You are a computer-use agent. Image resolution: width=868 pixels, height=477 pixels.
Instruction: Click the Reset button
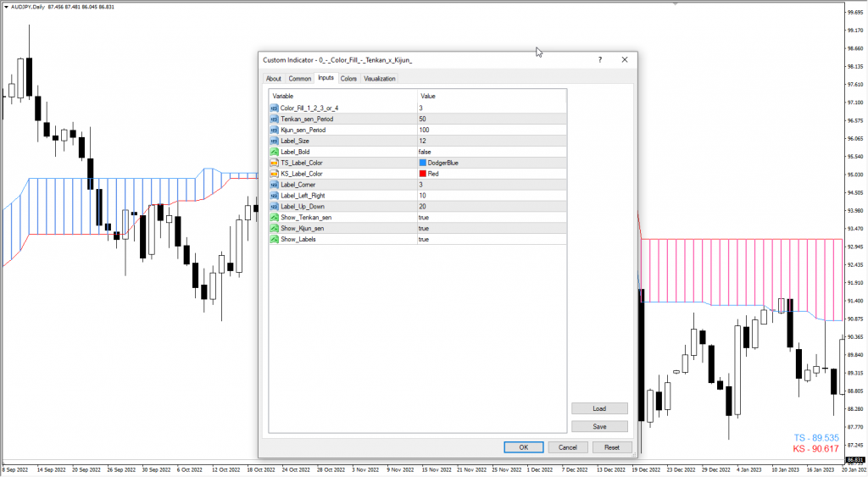point(612,447)
